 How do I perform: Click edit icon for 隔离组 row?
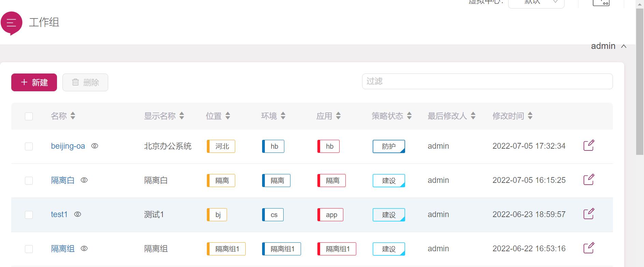[x=589, y=248]
